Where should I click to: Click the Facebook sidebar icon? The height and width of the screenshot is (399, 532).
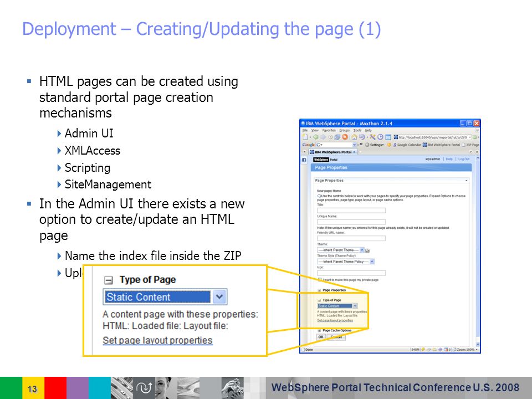[304, 160]
